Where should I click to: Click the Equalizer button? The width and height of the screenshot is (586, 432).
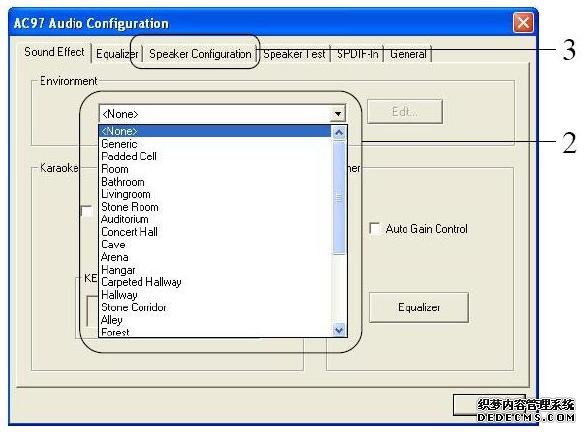click(419, 307)
